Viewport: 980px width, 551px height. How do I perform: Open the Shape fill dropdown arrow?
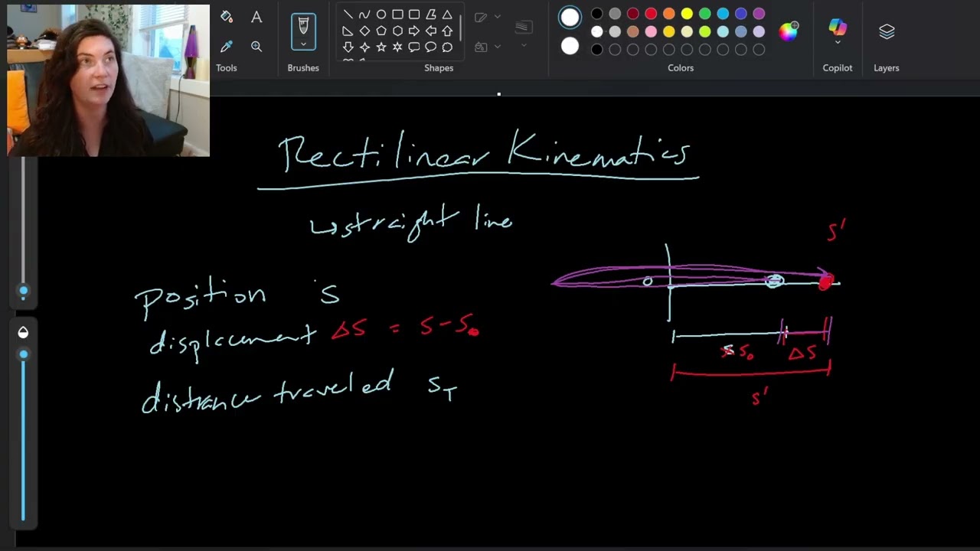(x=498, y=47)
